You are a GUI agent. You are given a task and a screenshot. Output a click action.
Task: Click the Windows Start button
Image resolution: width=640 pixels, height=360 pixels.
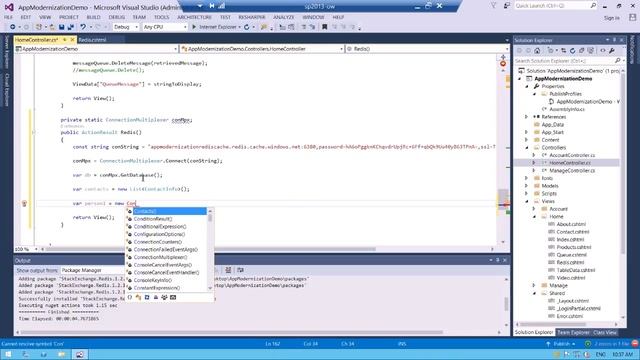point(8,354)
